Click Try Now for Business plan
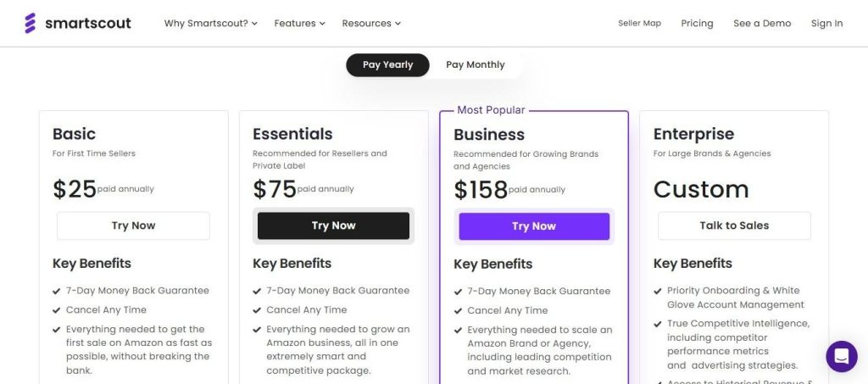The image size is (868, 384). 534,226
